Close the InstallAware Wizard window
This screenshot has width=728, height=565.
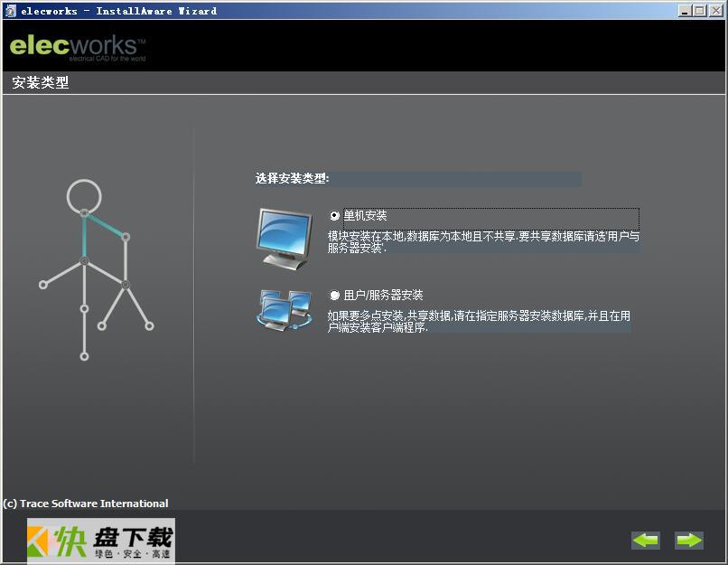click(x=715, y=11)
